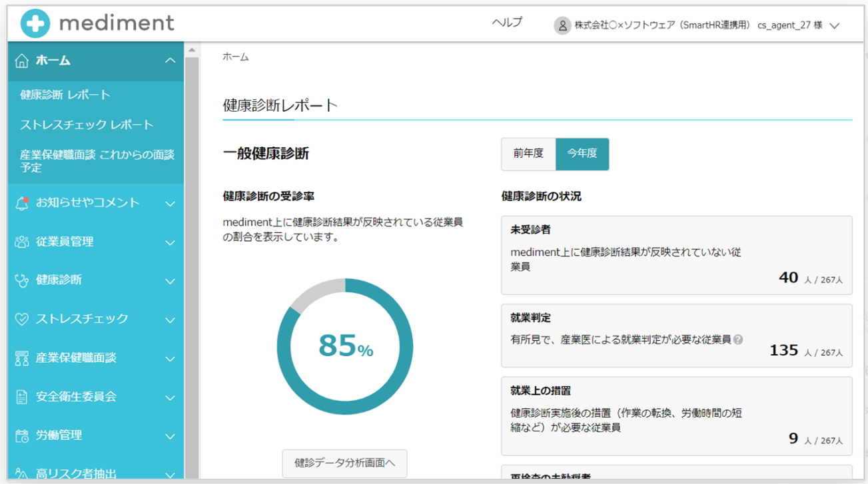Open the account dropdown arrow in header
The image size is (868, 484).
click(834, 26)
